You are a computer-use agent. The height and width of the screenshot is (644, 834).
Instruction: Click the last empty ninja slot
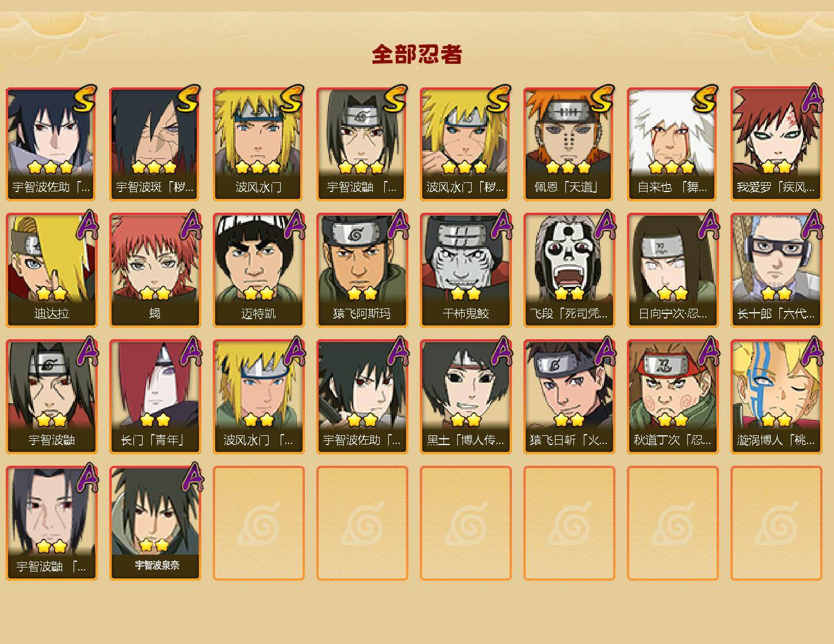point(776,523)
